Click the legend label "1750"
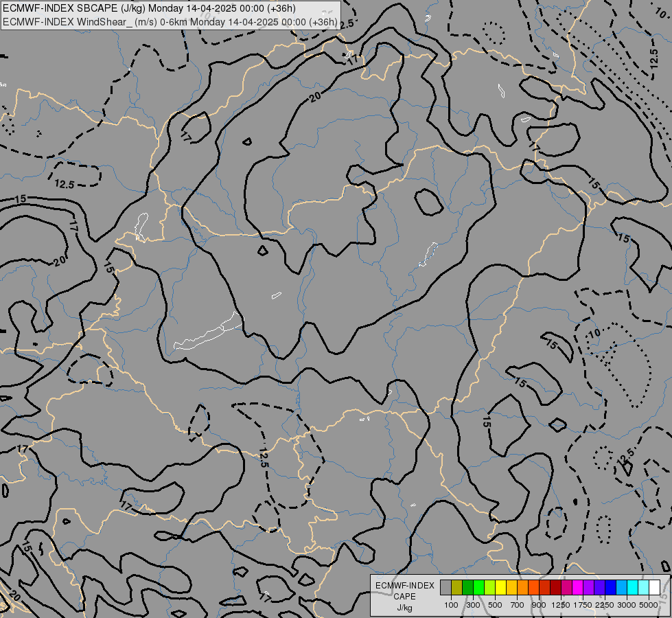Screen dimensions: 672x618 (583, 605)
